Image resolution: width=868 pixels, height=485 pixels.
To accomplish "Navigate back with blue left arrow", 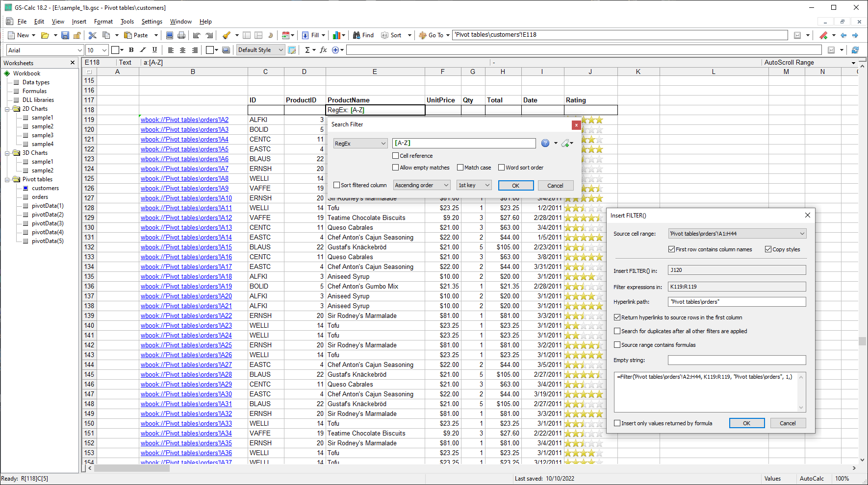I will coord(843,35).
